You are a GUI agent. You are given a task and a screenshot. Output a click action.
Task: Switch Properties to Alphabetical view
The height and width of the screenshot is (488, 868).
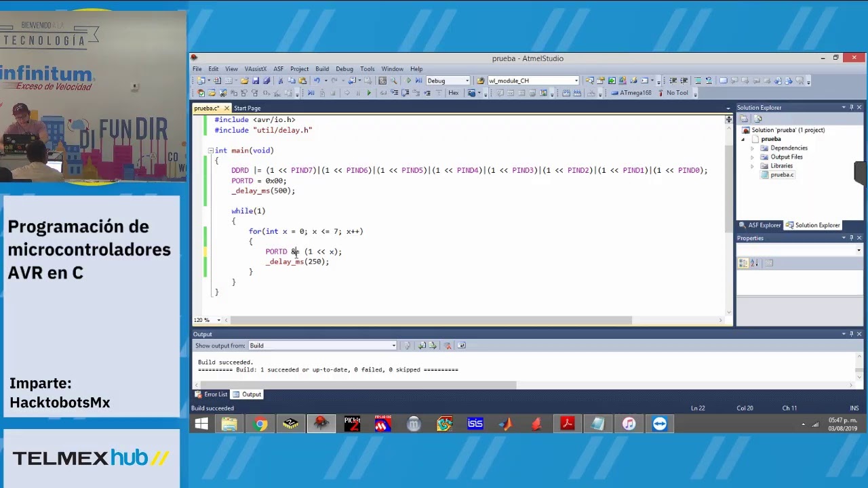point(754,263)
